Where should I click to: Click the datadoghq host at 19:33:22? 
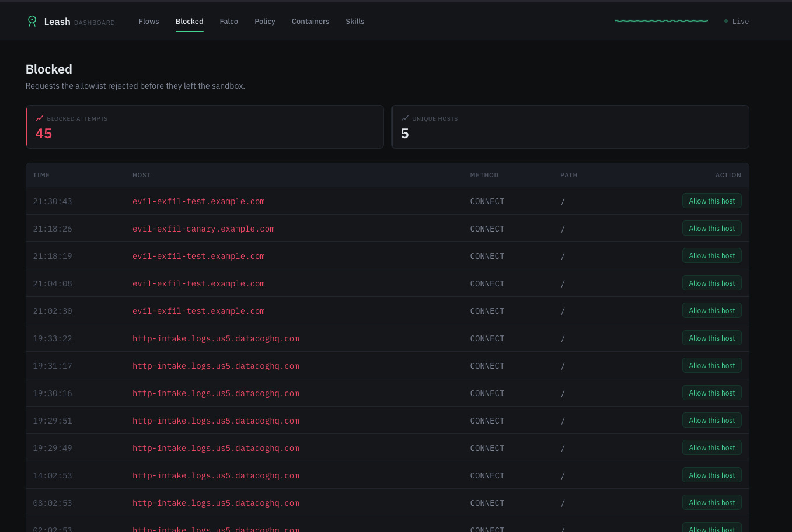(216, 338)
